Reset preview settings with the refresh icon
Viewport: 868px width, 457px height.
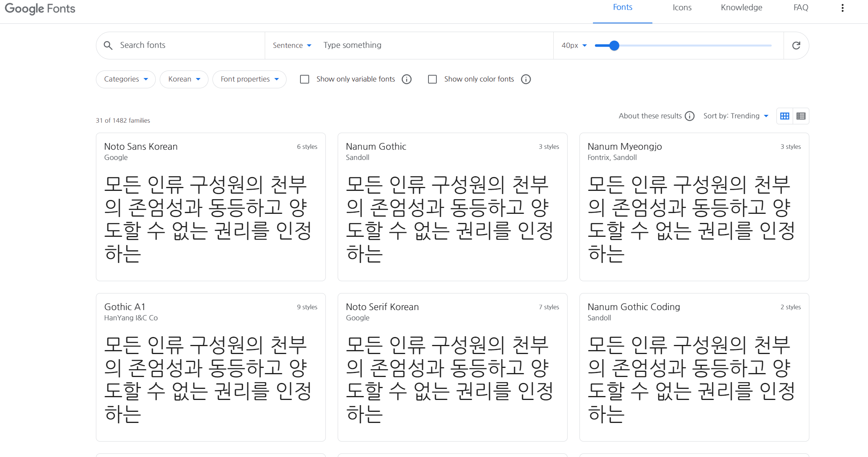point(796,46)
